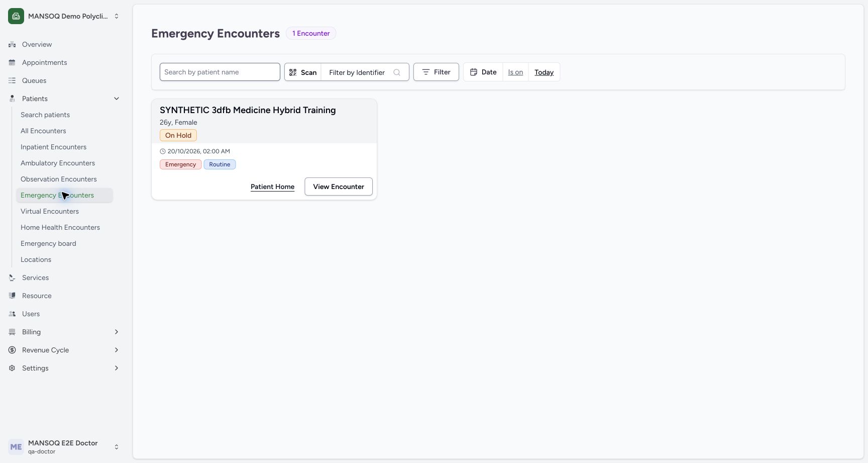Open Observation Encounters
Viewport: 868px width, 463px height.
59,179
